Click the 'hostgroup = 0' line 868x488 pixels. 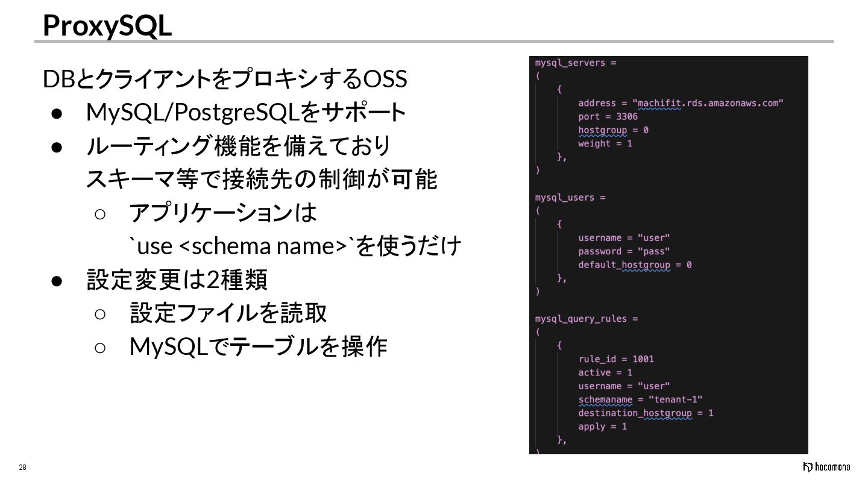(613, 130)
